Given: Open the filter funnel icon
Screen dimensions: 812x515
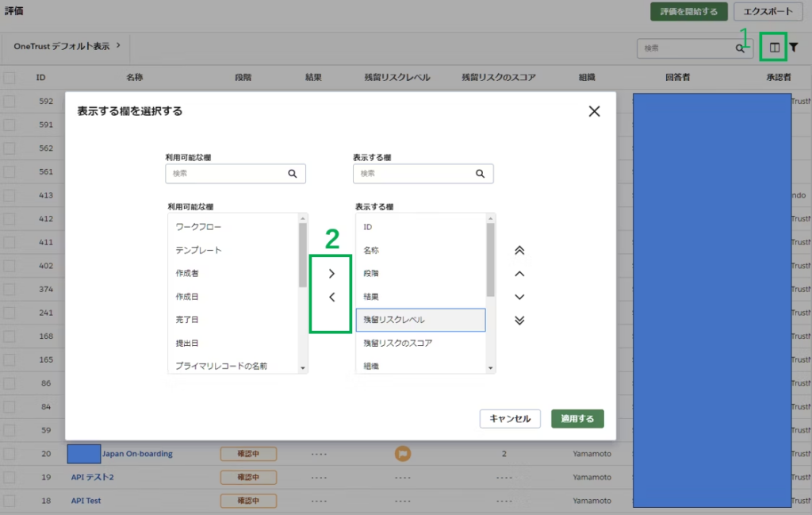Looking at the screenshot, I should 794,48.
